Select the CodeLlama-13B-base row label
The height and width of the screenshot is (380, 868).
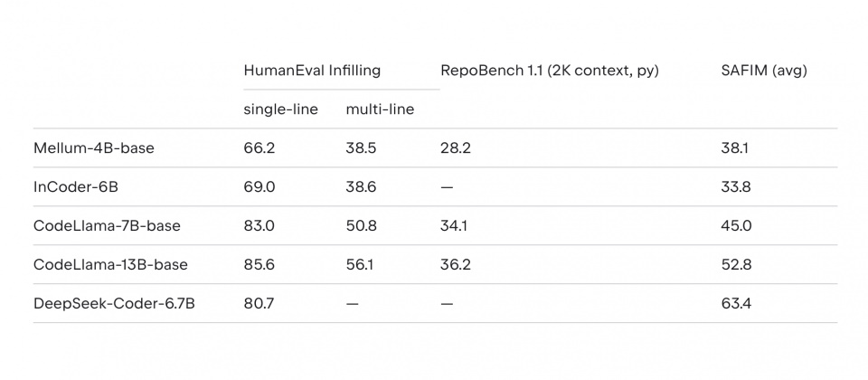pyautogui.click(x=110, y=265)
